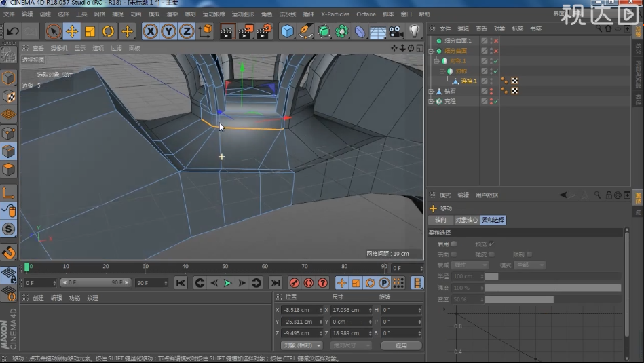Select Points mode cube icon

click(x=8, y=133)
